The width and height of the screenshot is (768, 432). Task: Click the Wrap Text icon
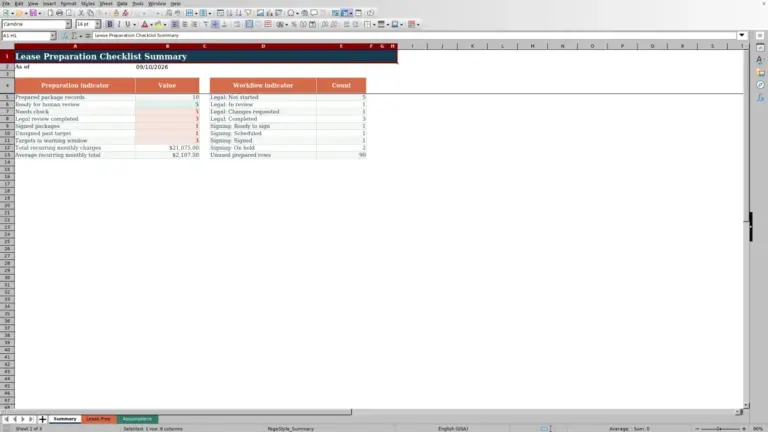tap(237, 24)
